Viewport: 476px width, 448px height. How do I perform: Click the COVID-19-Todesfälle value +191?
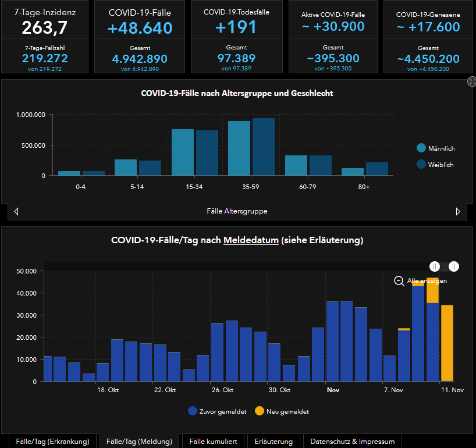click(x=236, y=27)
